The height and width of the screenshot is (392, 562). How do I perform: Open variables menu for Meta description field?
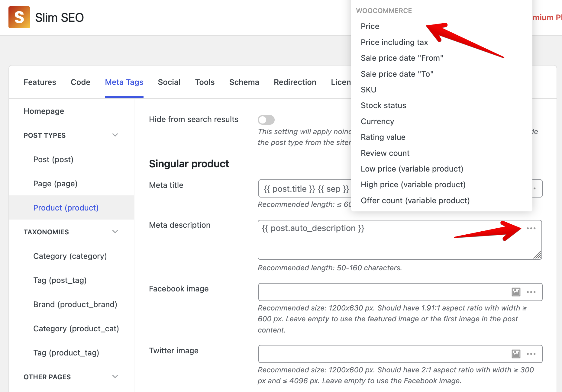point(531,228)
